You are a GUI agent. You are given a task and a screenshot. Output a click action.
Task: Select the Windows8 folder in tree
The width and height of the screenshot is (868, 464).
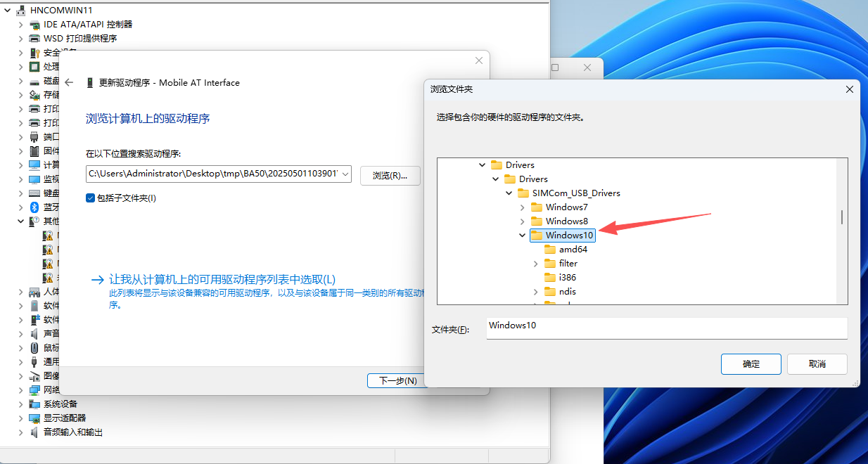pos(566,221)
